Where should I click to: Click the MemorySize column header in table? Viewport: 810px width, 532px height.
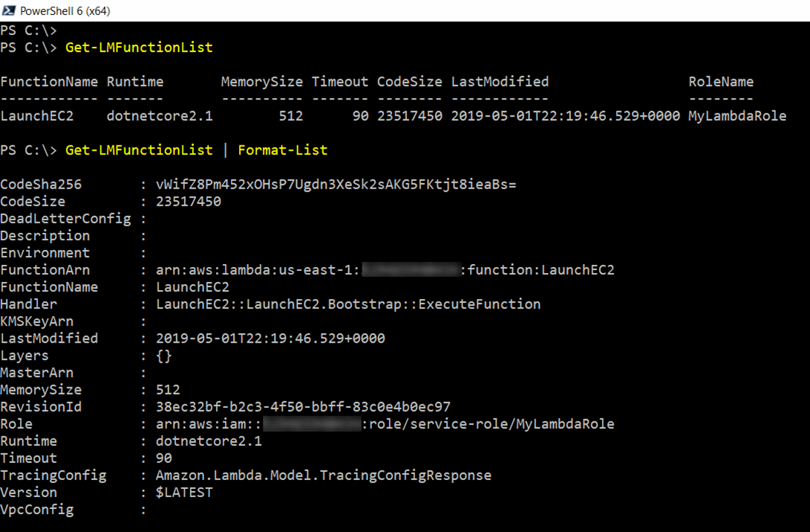(x=261, y=82)
